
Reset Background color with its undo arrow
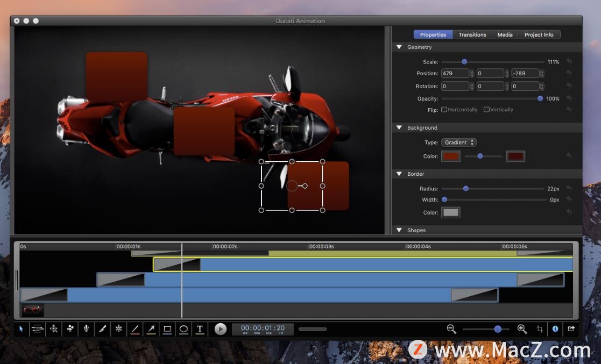[x=569, y=155]
